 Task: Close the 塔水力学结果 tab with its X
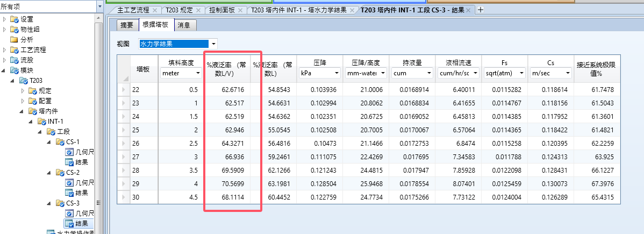[x=352, y=10]
